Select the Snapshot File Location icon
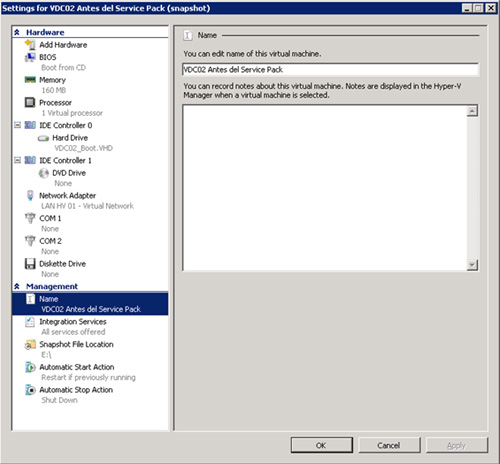 coord(30,344)
